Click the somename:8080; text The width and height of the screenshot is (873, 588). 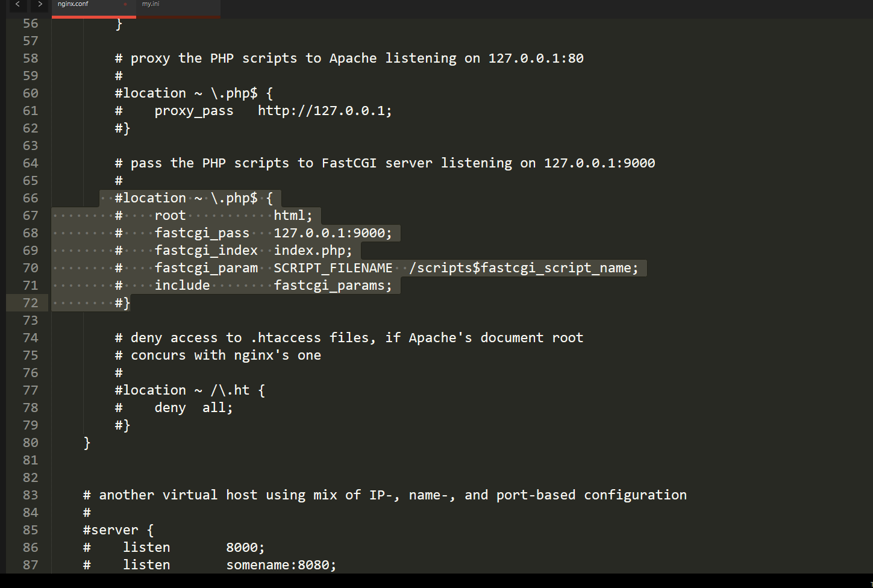click(x=281, y=565)
